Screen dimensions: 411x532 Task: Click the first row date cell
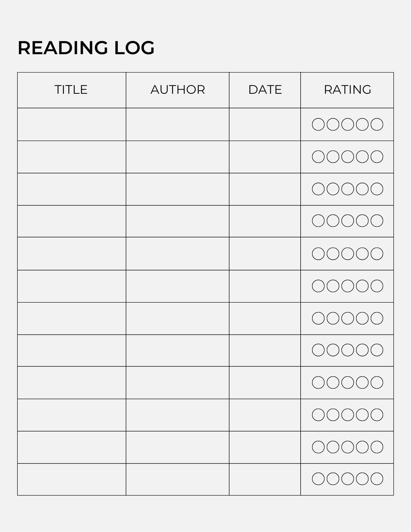265,124
